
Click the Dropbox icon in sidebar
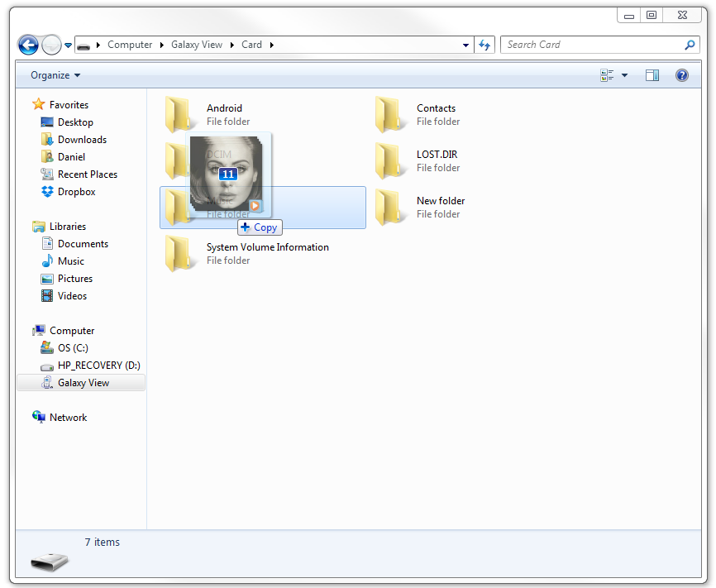coord(47,192)
